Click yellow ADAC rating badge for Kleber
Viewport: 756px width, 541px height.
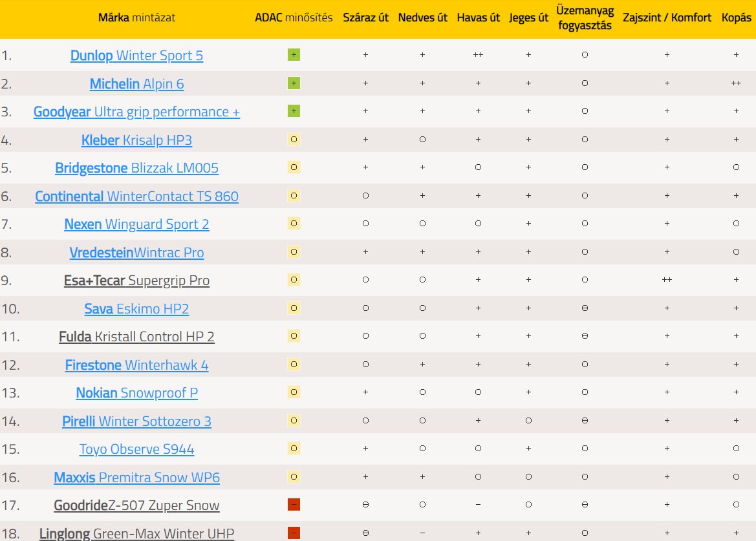294,140
